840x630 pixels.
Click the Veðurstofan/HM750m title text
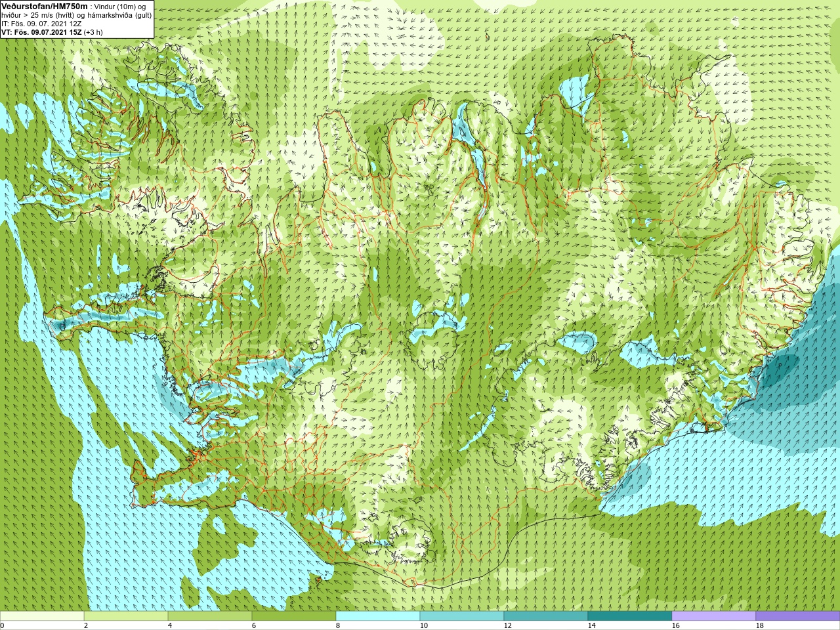click(x=45, y=6)
